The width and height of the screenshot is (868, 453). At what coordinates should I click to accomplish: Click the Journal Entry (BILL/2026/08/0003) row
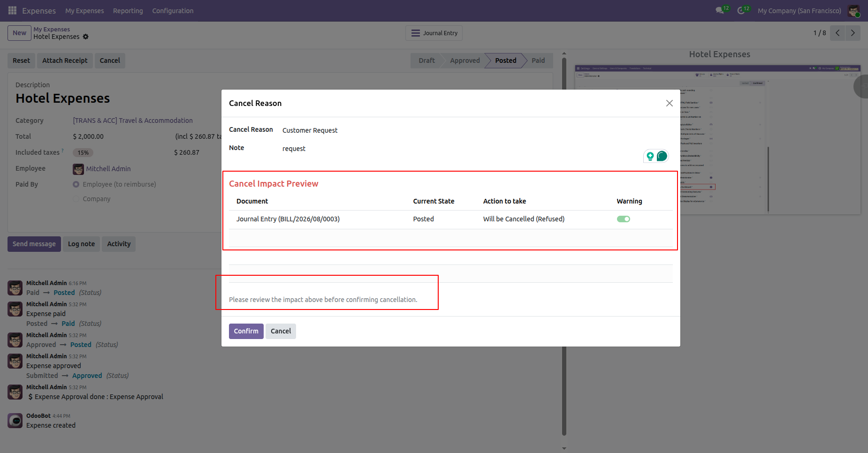click(450, 219)
